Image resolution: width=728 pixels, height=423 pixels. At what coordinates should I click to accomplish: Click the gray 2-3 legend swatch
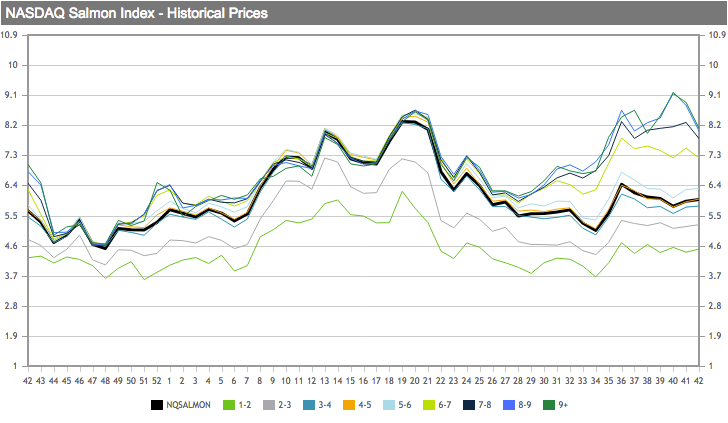(269, 405)
